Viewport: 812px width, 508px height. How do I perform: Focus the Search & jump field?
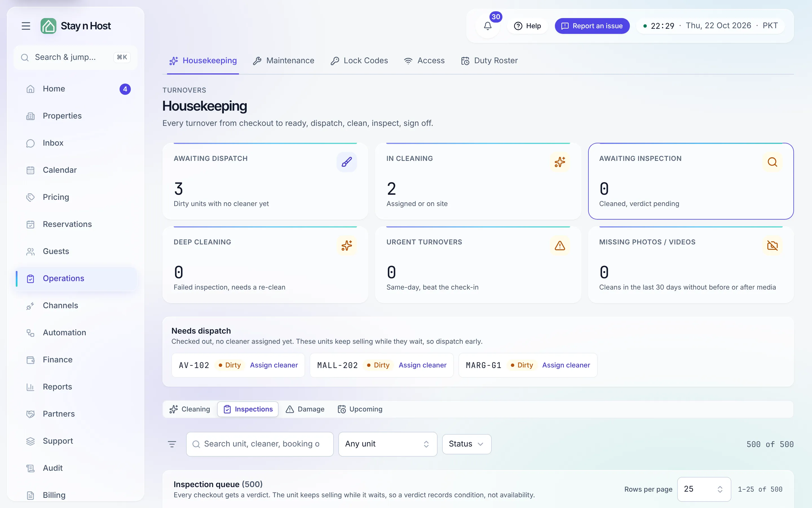pyautogui.click(x=76, y=58)
